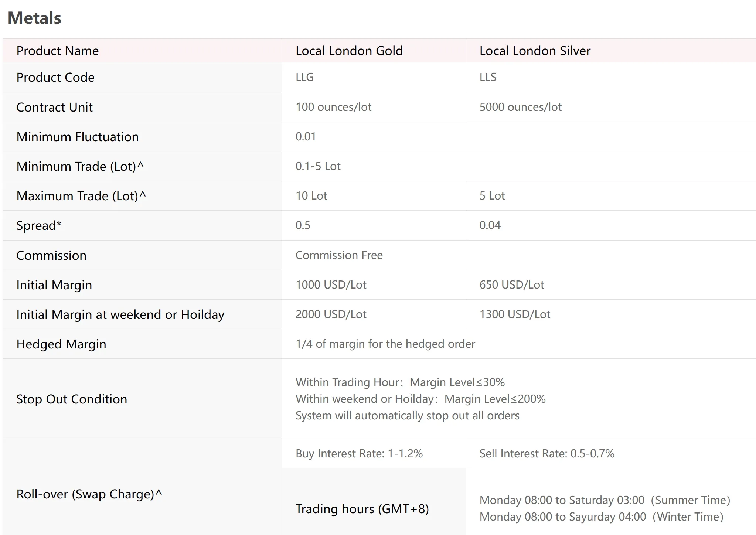This screenshot has width=756, height=535.
Task: Select the Buy Interest Rate 1-1.2% cell
Action: tap(374, 454)
